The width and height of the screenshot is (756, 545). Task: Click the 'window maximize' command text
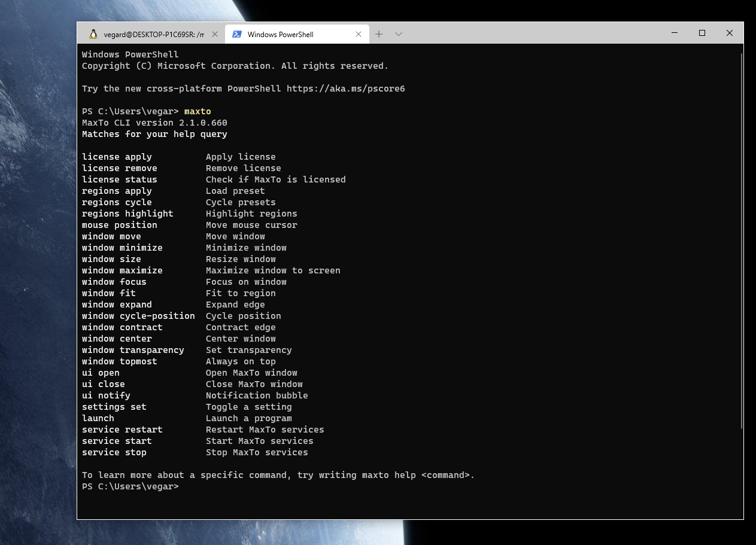122,270
